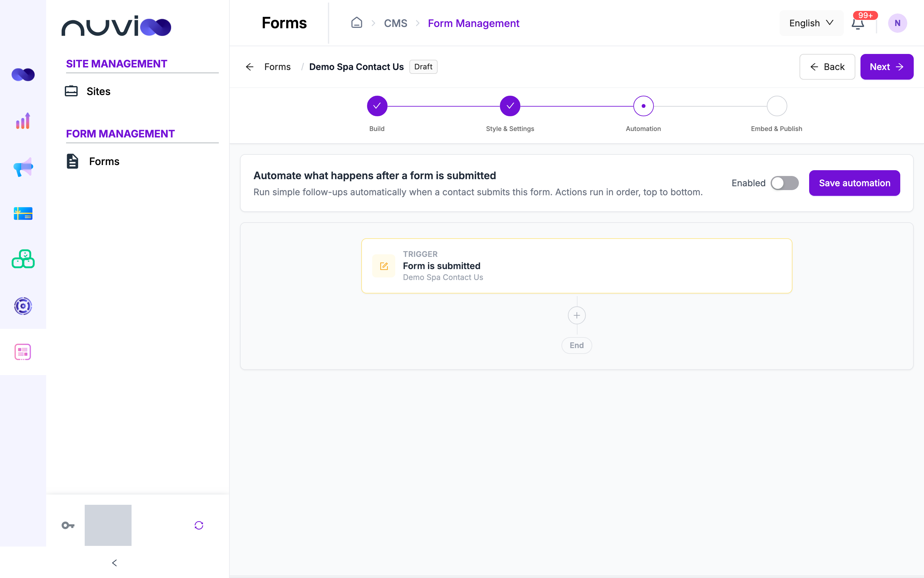Click the Draft status badge

tap(424, 67)
